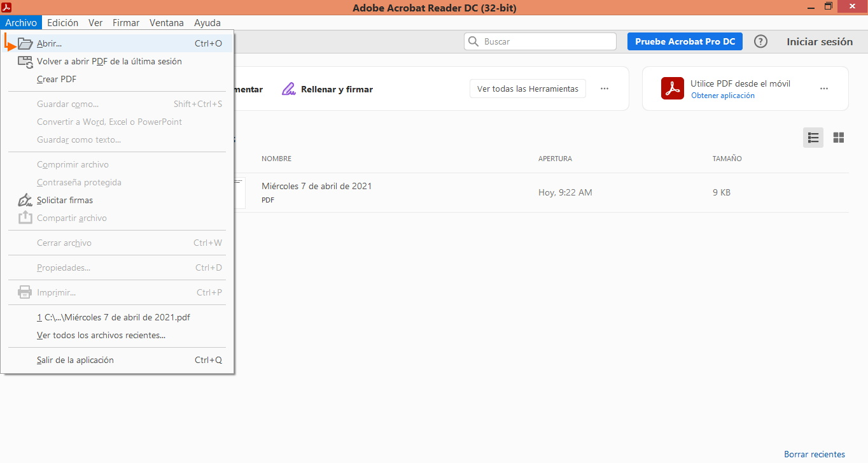Maximize the Acrobat Reader window
Image resolution: width=868 pixels, height=463 pixels.
tap(828, 7)
